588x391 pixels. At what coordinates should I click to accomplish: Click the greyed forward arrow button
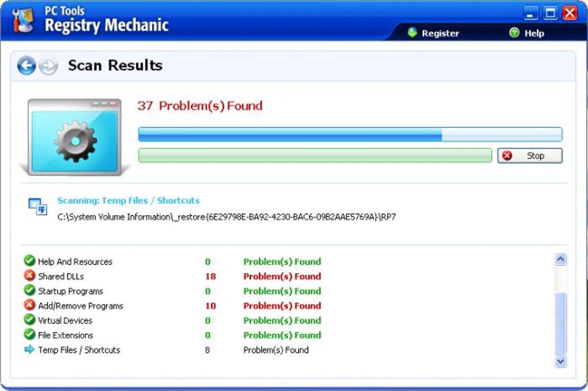tap(48, 66)
